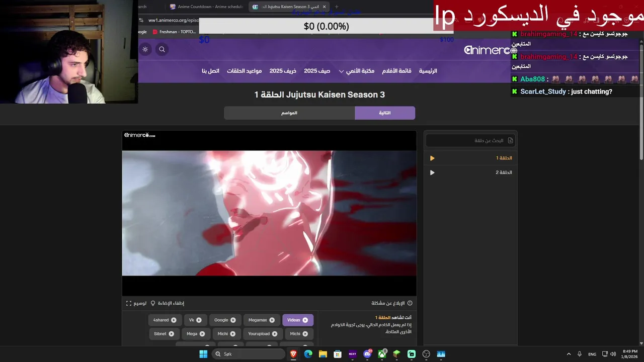Select the Videas server button
The image size is (644, 362).
(x=298, y=320)
